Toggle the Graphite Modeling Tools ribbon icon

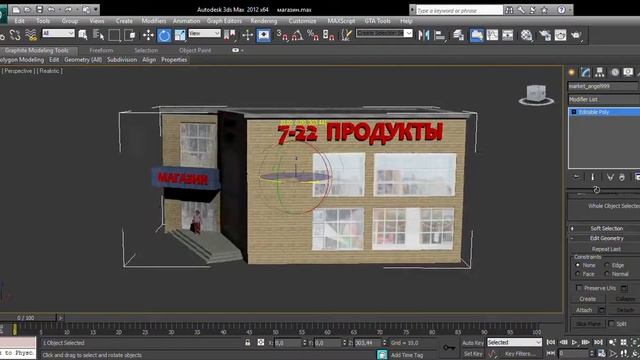477,36
